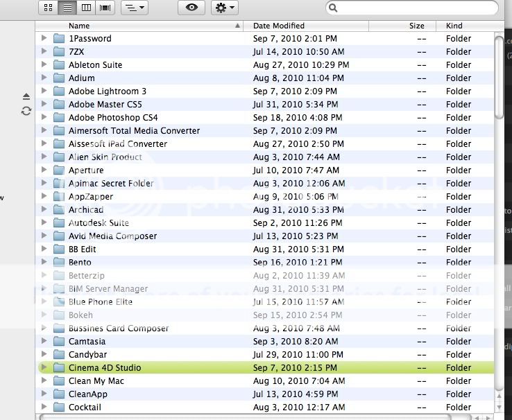Click the Candybar folder name
The height and width of the screenshot is (420, 512).
point(88,355)
